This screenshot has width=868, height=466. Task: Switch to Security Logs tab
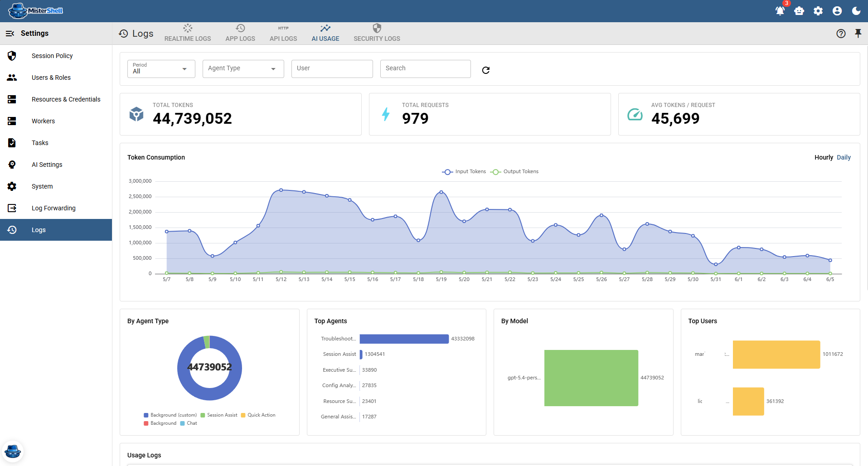point(377,33)
